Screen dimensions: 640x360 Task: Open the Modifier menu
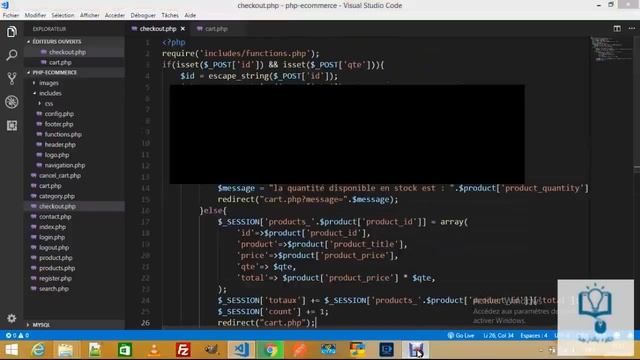[35, 15]
